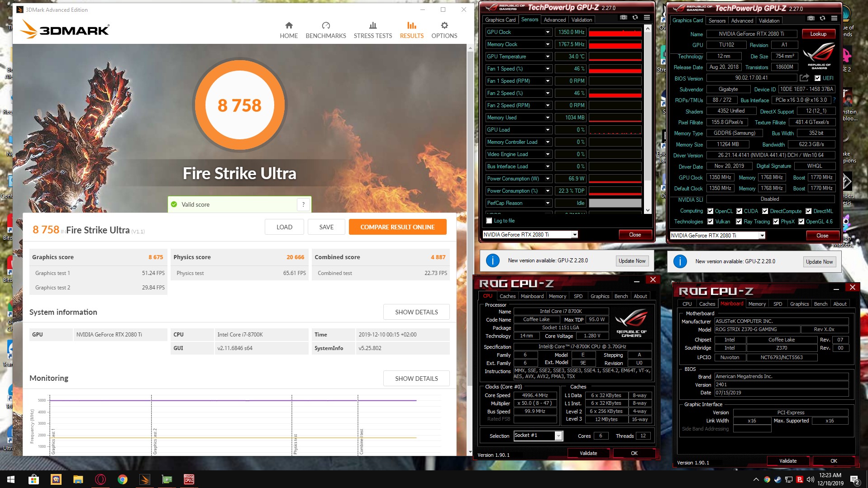Open the BENCHMARKS section in 3DMark
The height and width of the screenshot is (488, 868).
coord(326,30)
